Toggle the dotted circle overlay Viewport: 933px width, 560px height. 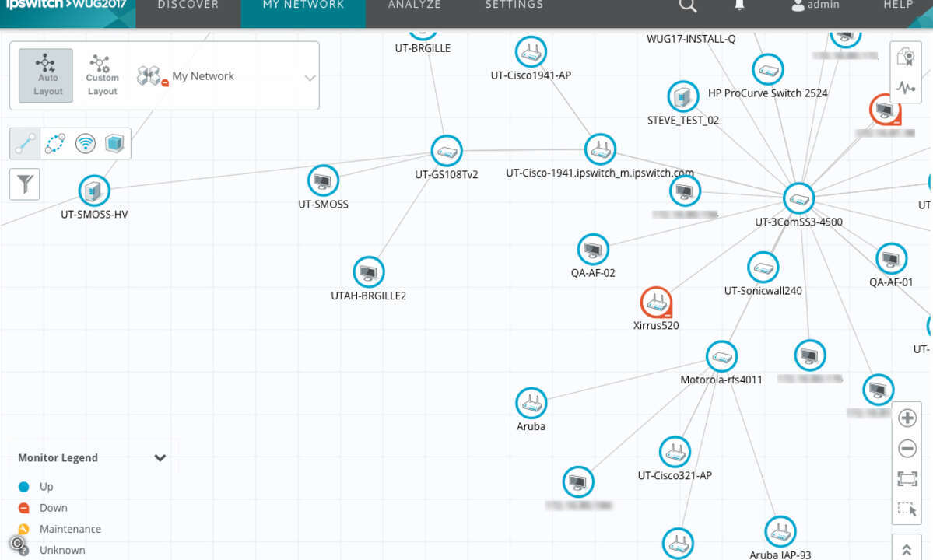pos(55,144)
